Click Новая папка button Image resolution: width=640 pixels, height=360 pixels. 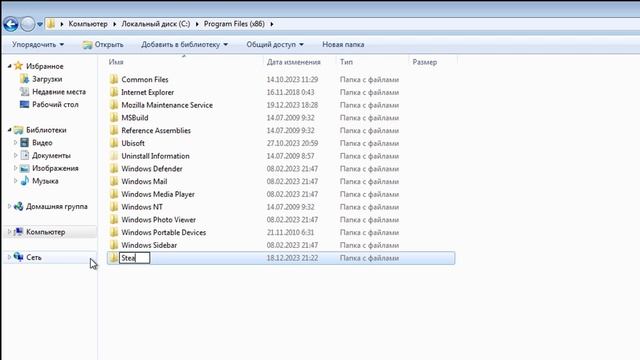[343, 44]
